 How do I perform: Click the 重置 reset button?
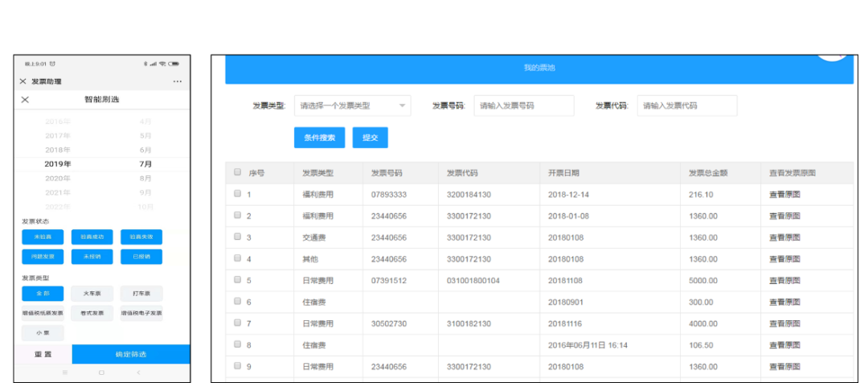coord(43,355)
